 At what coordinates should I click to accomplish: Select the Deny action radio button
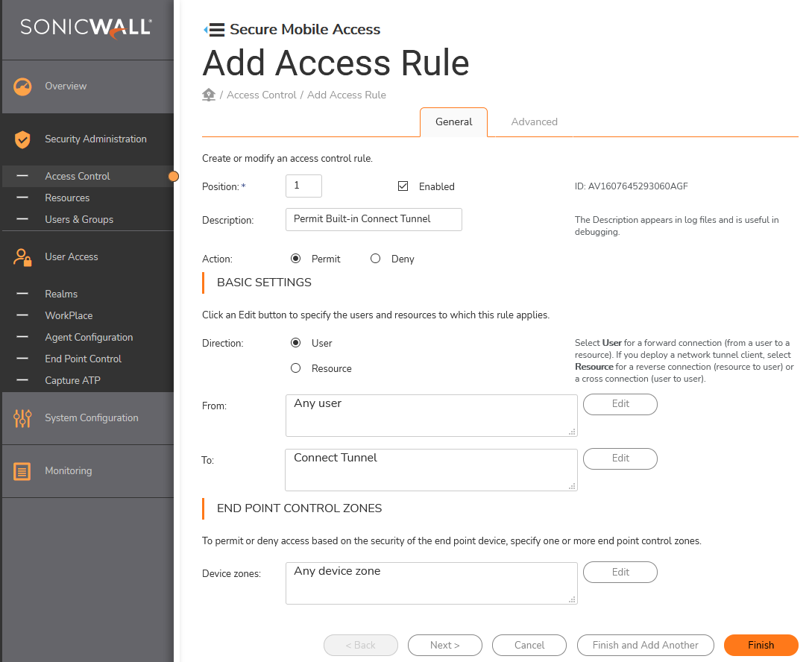pos(376,258)
